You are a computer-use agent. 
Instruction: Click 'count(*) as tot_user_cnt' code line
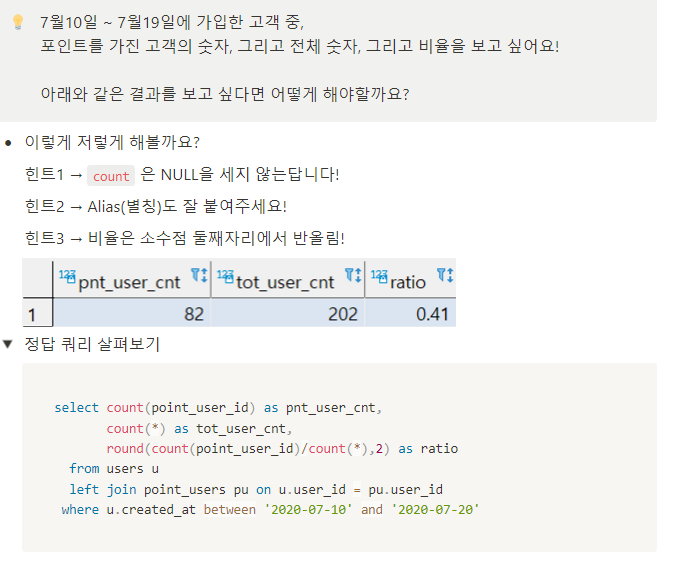coord(199,428)
